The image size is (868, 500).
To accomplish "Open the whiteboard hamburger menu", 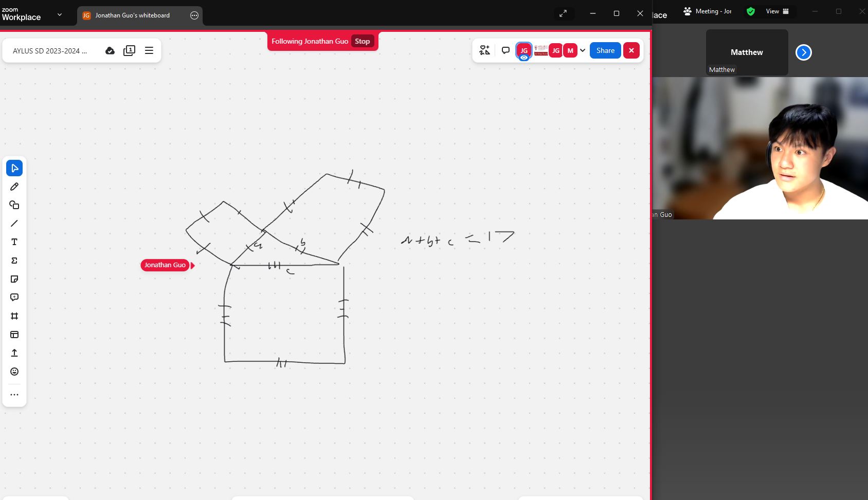I will pos(149,50).
